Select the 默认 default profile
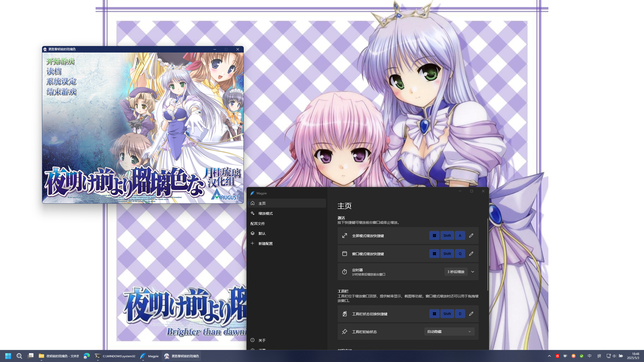The width and height of the screenshot is (644, 362). (x=262, y=234)
